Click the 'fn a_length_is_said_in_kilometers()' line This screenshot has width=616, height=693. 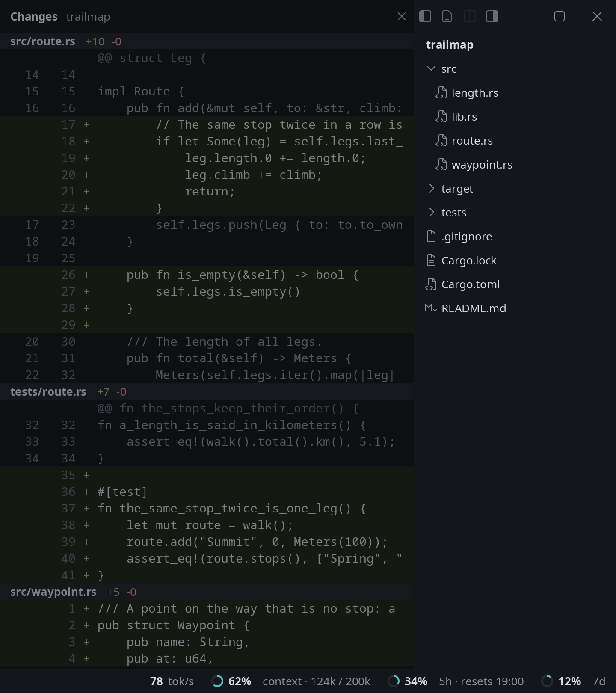point(207,425)
